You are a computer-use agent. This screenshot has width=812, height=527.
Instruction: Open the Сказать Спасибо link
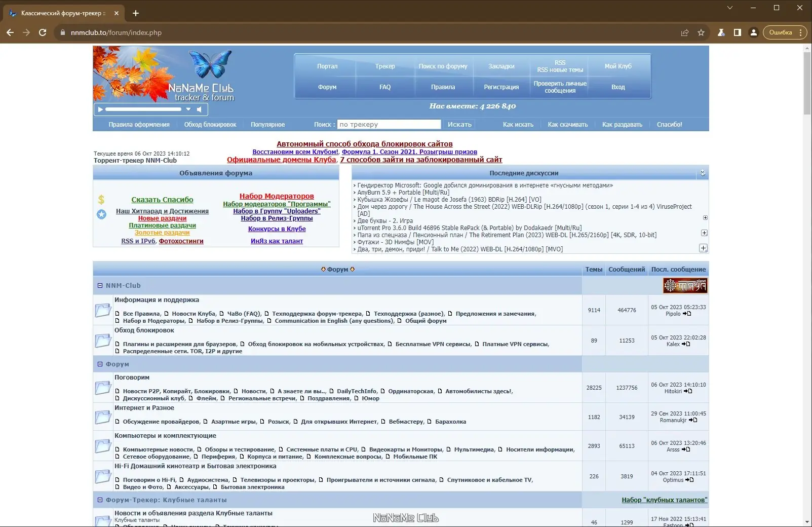162,200
